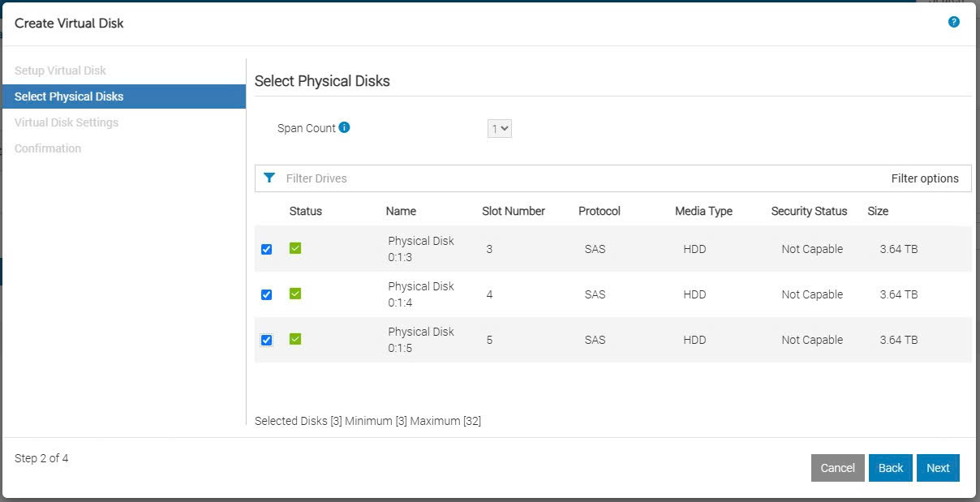Deselect Physical Disk 0:1:4 checkbox
This screenshot has width=980, height=502.
point(266,295)
